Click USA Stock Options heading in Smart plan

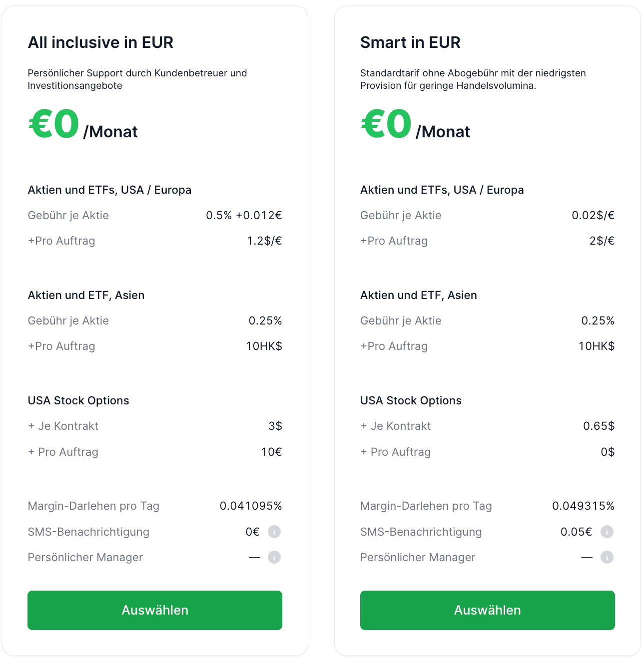click(x=411, y=400)
